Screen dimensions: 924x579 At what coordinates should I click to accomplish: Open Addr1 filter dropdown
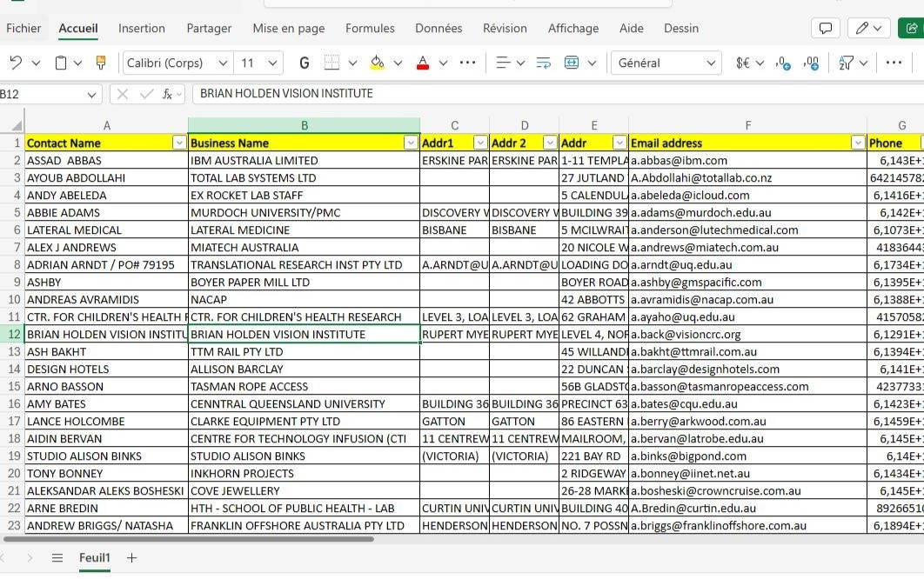480,143
